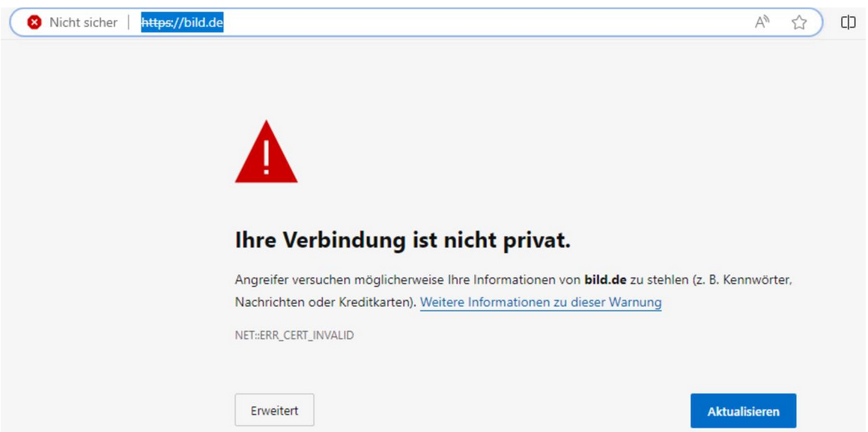This screenshot has width=868, height=432.
Task: Click 'Nachrichten oder Kreditkarten' text
Action: pos(322,302)
